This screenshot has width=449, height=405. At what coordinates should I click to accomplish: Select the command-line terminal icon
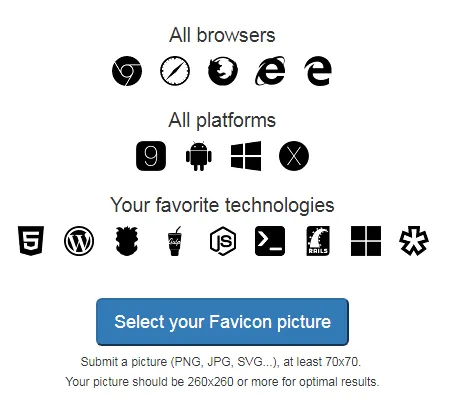270,241
